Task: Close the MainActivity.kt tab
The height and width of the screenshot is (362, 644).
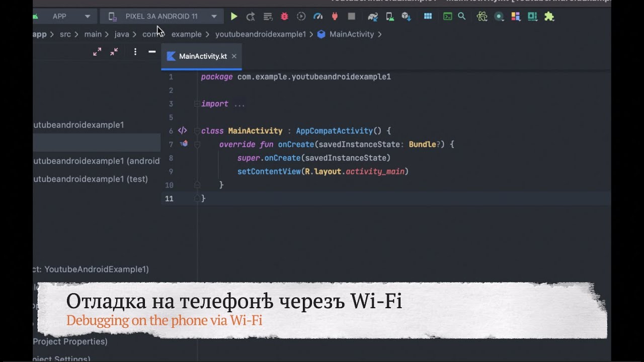Action: pyautogui.click(x=234, y=56)
